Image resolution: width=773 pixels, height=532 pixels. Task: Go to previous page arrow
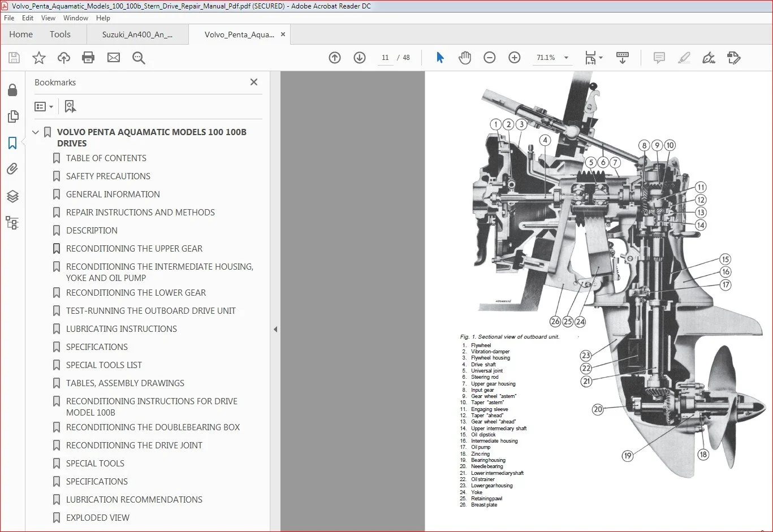pos(335,58)
